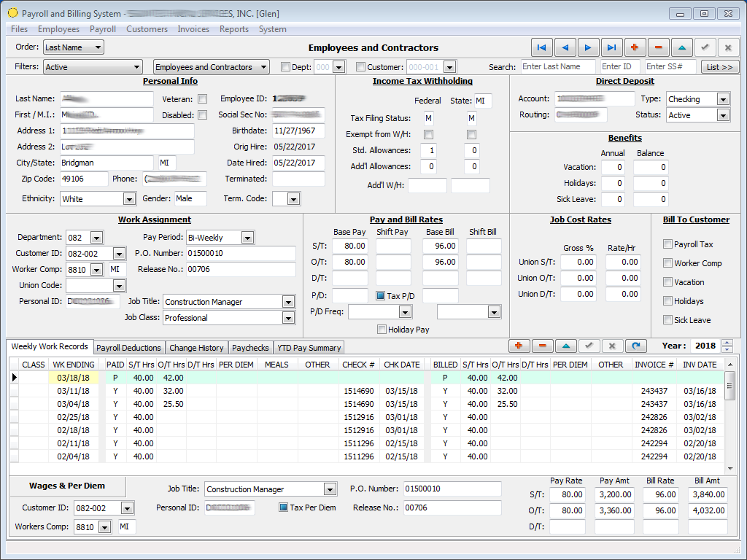Expand Job Class dropdown
The image size is (747, 560).
point(288,318)
